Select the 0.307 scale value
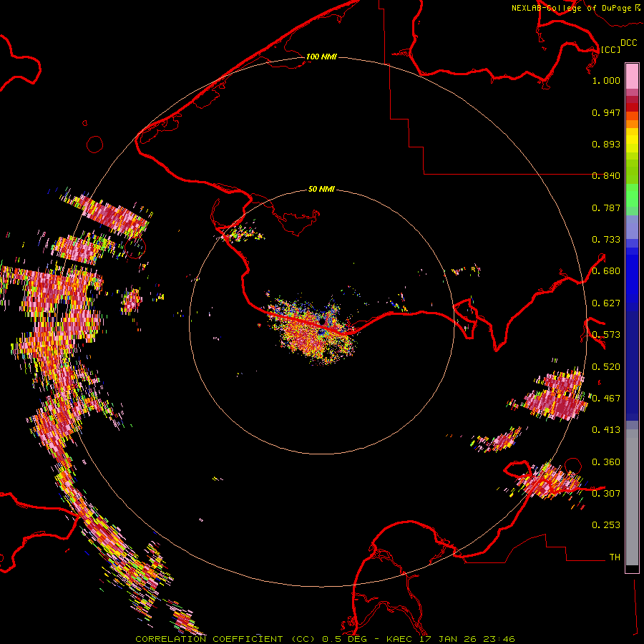 pyautogui.click(x=606, y=493)
